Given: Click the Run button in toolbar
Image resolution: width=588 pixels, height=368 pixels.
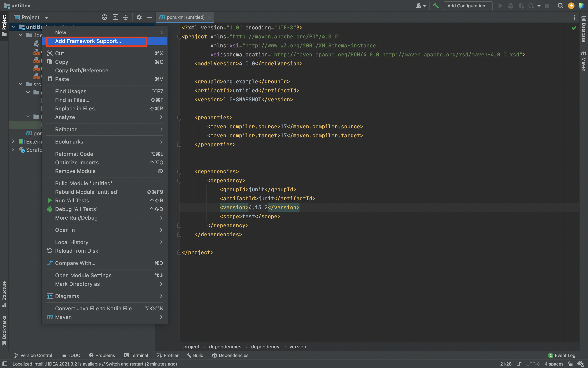Looking at the screenshot, I should coord(500,6).
